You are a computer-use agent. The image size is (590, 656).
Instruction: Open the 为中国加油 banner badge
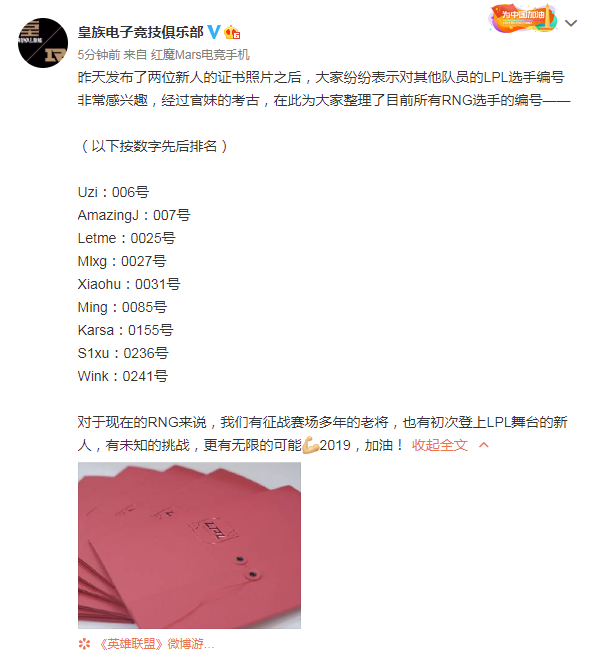523,18
